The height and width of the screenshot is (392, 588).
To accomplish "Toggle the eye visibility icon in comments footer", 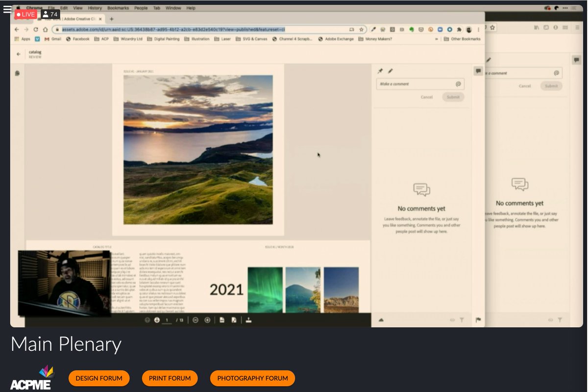I will pos(452,320).
